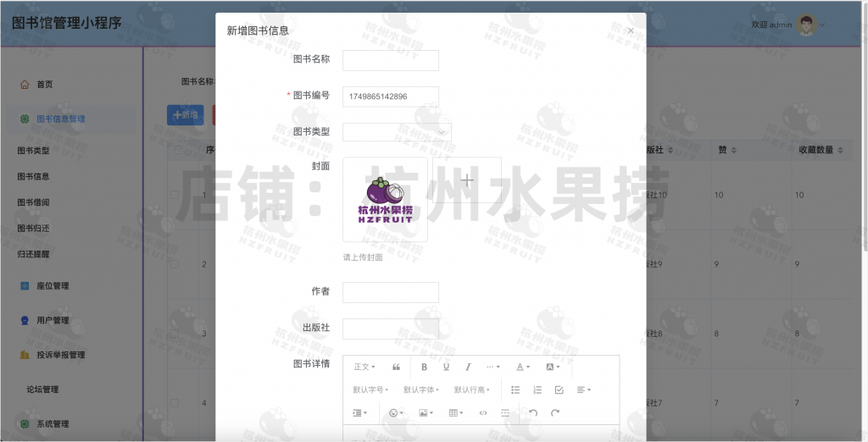The height and width of the screenshot is (442, 868).
Task: Open the 默认行高 line height dropdown
Action: point(471,390)
